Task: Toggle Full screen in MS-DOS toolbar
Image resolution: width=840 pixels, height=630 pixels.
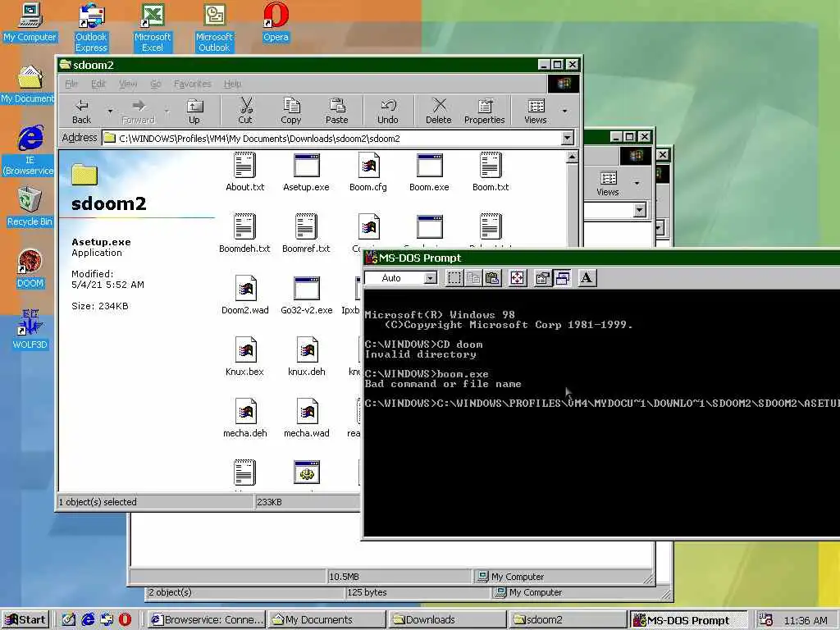Action: [x=518, y=278]
